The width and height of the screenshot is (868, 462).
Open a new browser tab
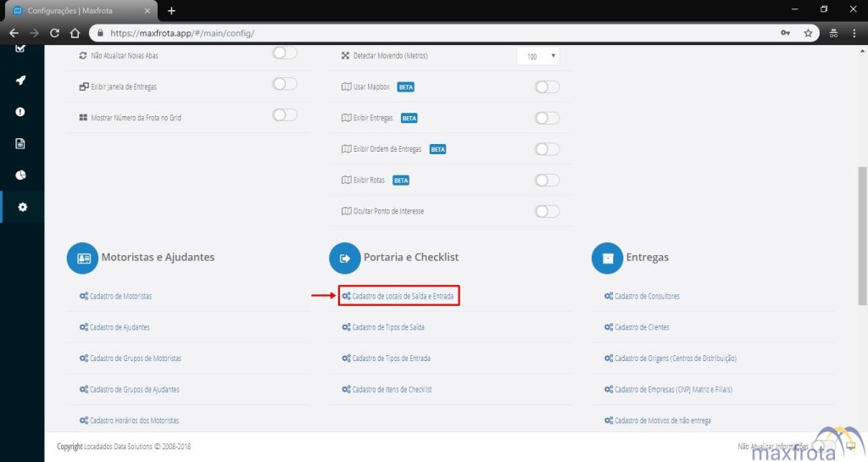pos(171,10)
